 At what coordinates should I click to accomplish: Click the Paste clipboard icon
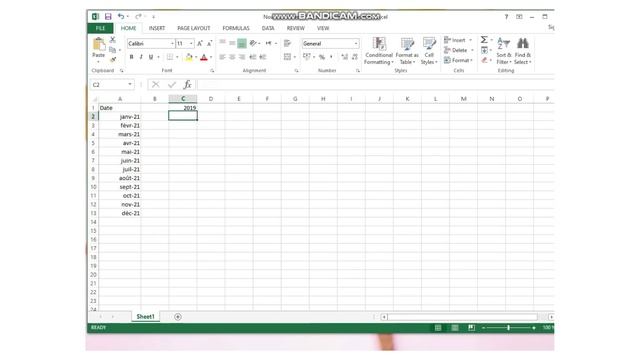tap(99, 44)
